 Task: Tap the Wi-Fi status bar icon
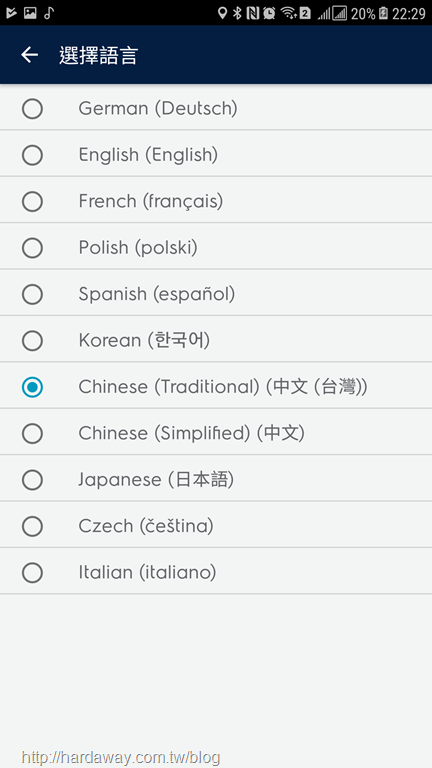(288, 13)
